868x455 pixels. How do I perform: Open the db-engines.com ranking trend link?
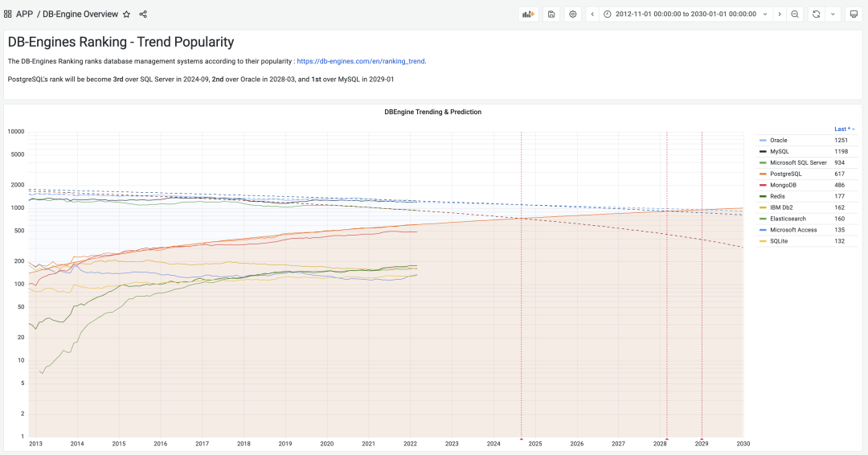[x=361, y=61]
